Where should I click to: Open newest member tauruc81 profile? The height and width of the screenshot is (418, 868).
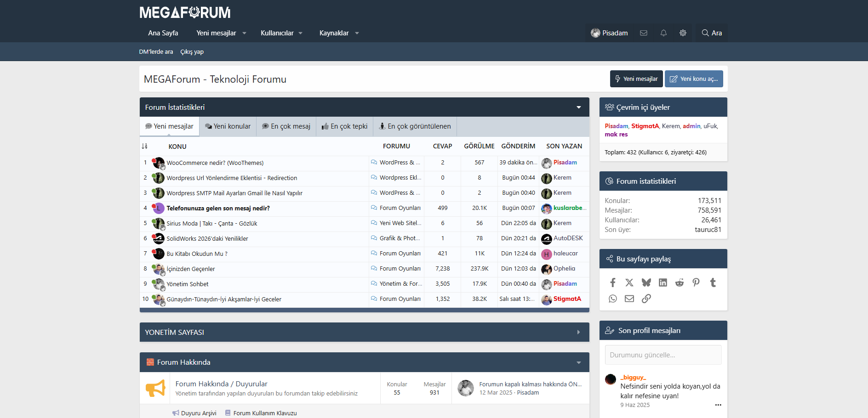(708, 230)
